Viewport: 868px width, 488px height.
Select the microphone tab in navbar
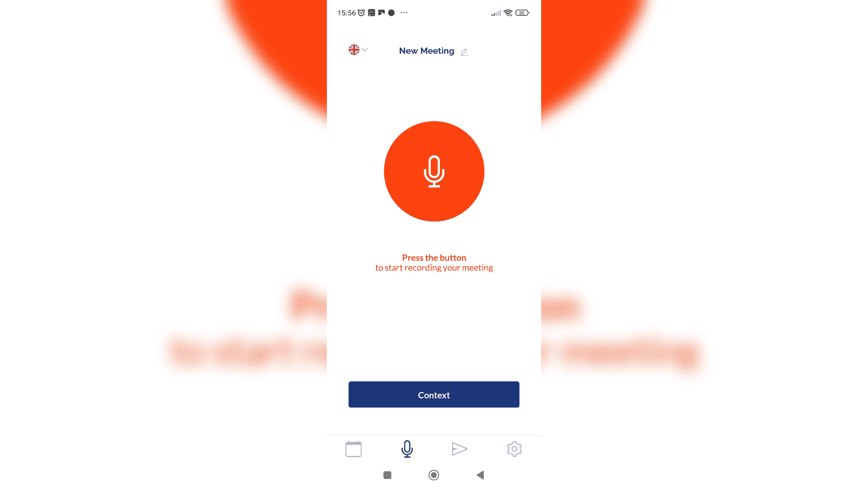click(x=406, y=449)
